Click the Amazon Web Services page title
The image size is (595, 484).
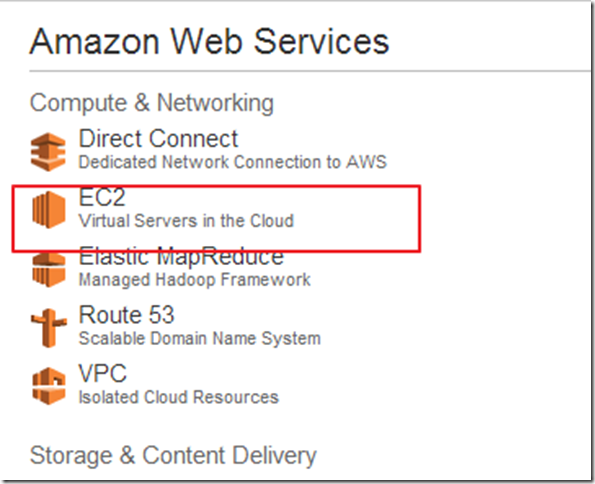pyautogui.click(x=209, y=42)
